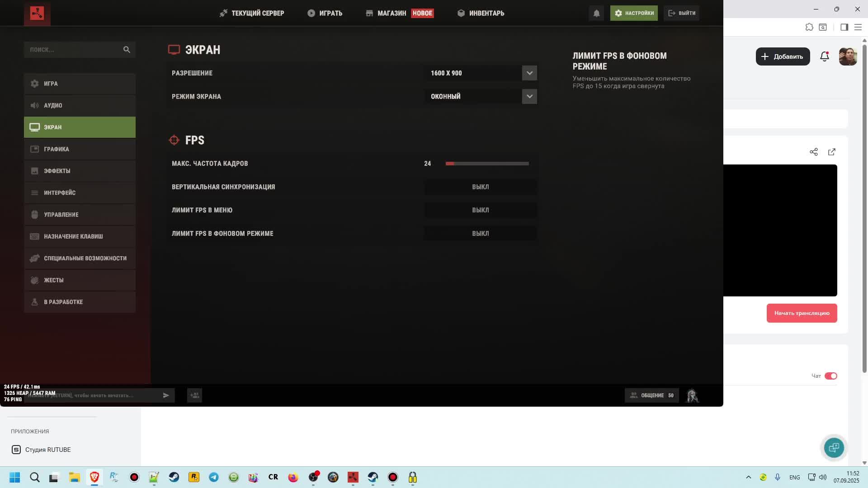Click the notifications bell in game menu
868x488 pixels.
[596, 13]
